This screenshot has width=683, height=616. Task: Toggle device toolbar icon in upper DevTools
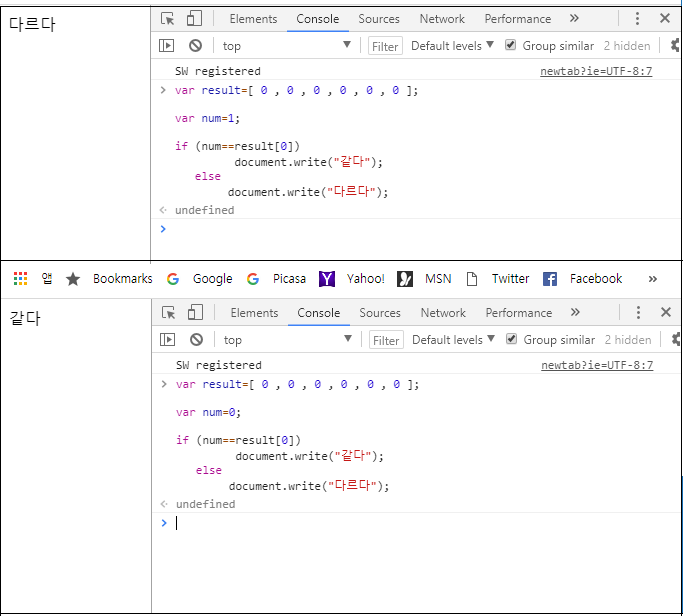(x=194, y=19)
